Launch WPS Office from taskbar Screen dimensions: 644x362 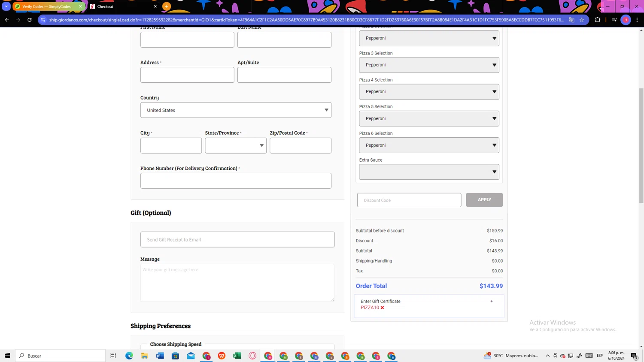coord(222,356)
